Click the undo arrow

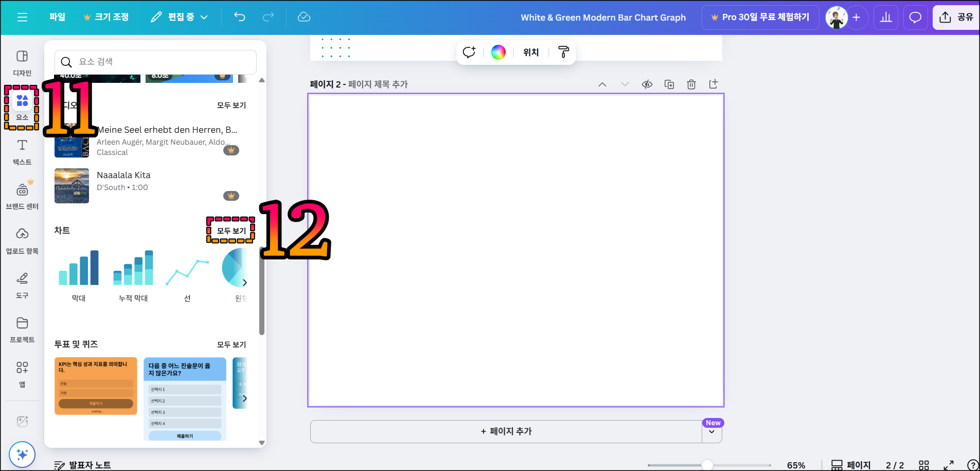240,17
